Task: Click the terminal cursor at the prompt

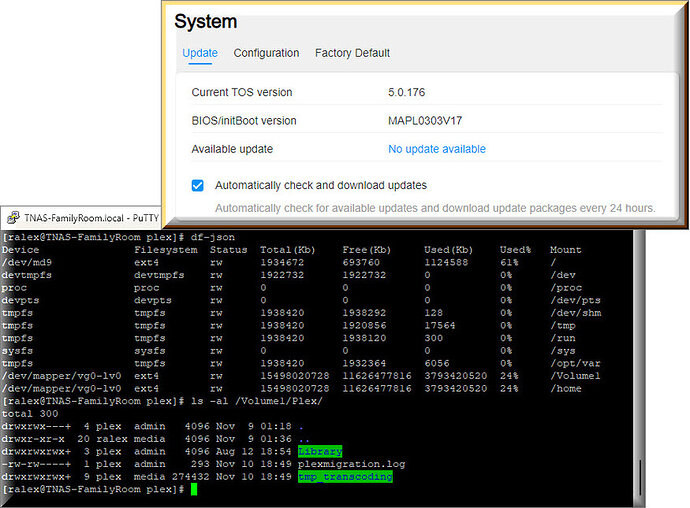Action: (194, 490)
